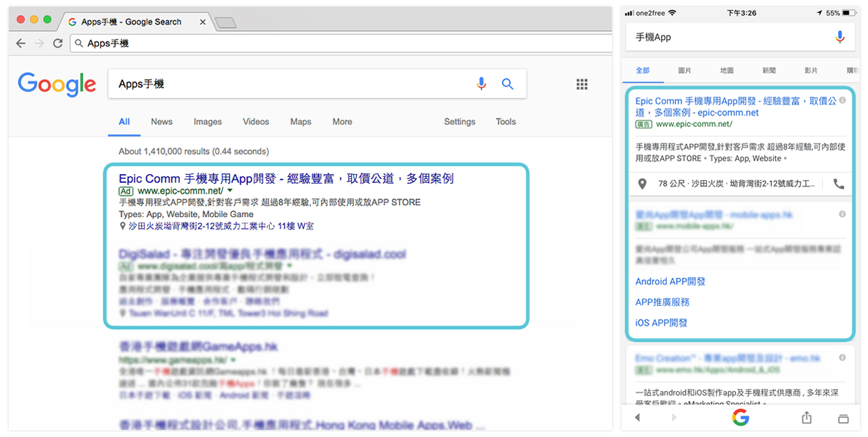Tap the info icon on the Emo Creation ad
The width and height of the screenshot is (868, 437).
[842, 358]
